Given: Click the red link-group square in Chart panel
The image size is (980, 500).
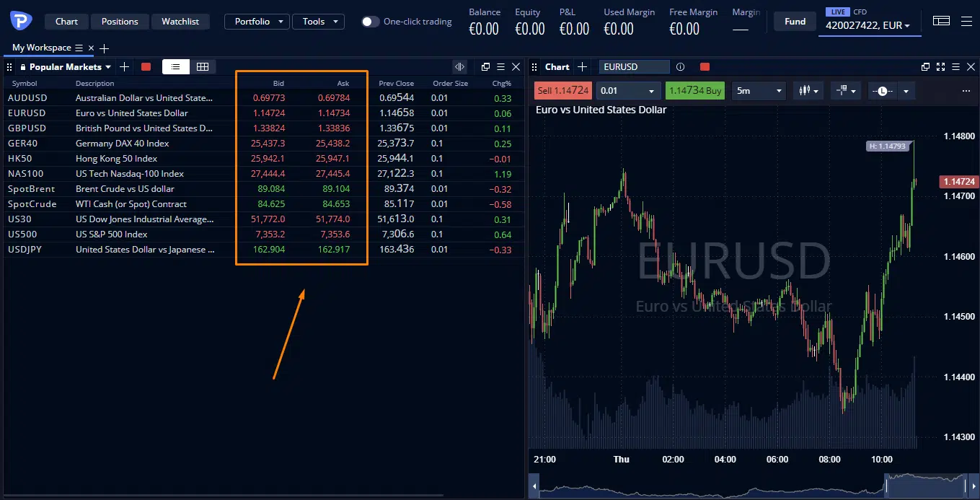Looking at the screenshot, I should (x=705, y=66).
